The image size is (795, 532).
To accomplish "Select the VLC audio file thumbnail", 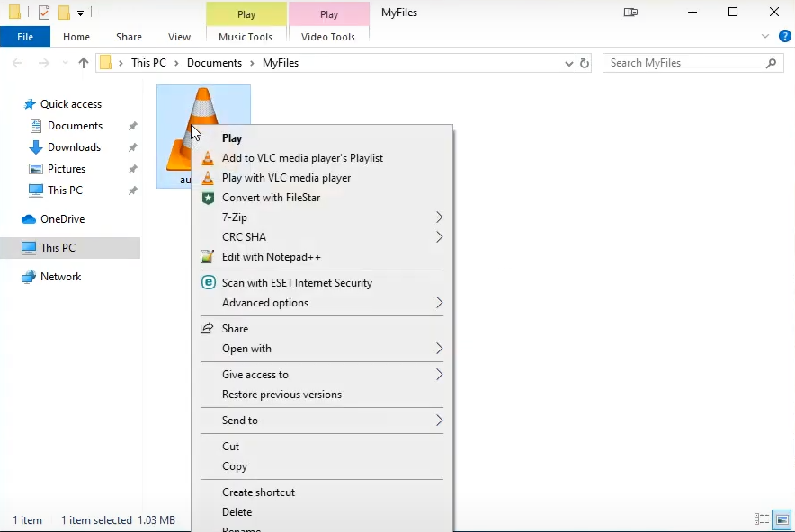I will pos(203,136).
